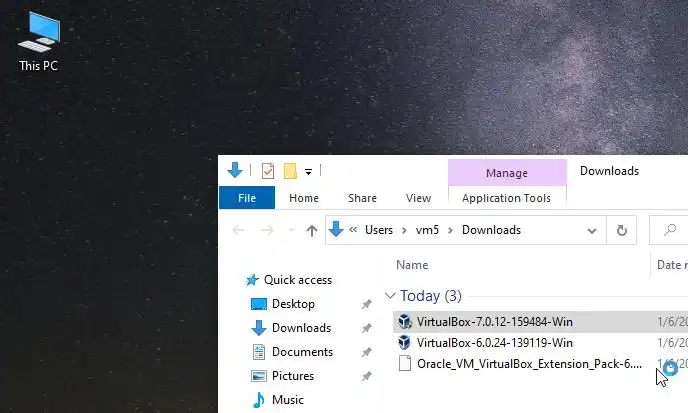Expand chevron after vm5 in path

(450, 230)
